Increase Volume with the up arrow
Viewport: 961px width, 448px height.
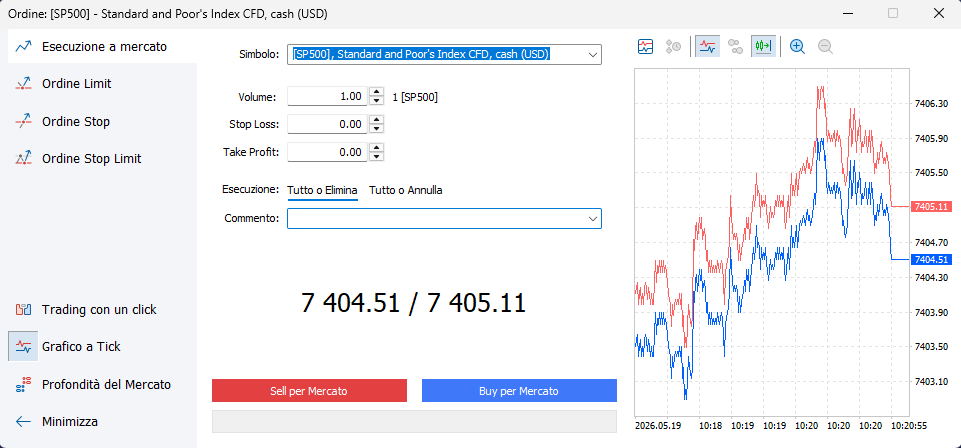(x=377, y=93)
